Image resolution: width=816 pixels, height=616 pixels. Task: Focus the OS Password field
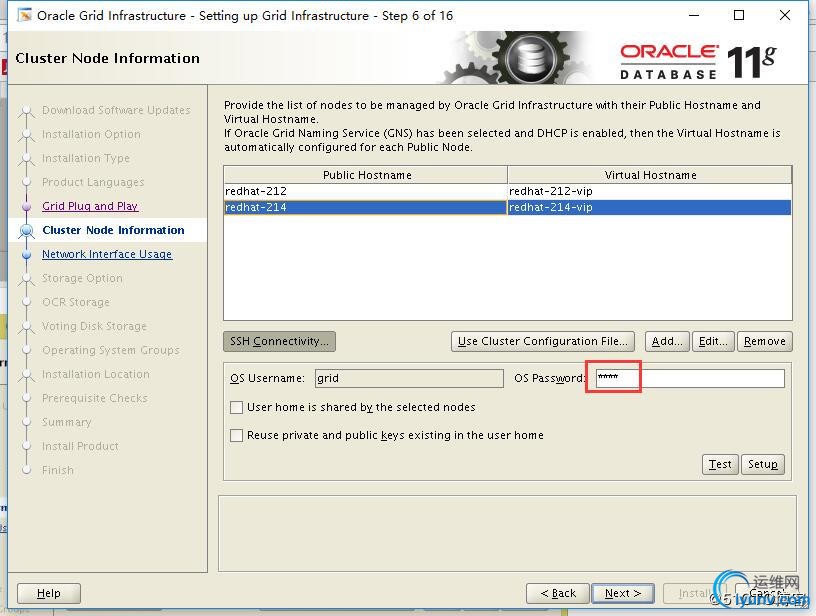pyautogui.click(x=690, y=378)
